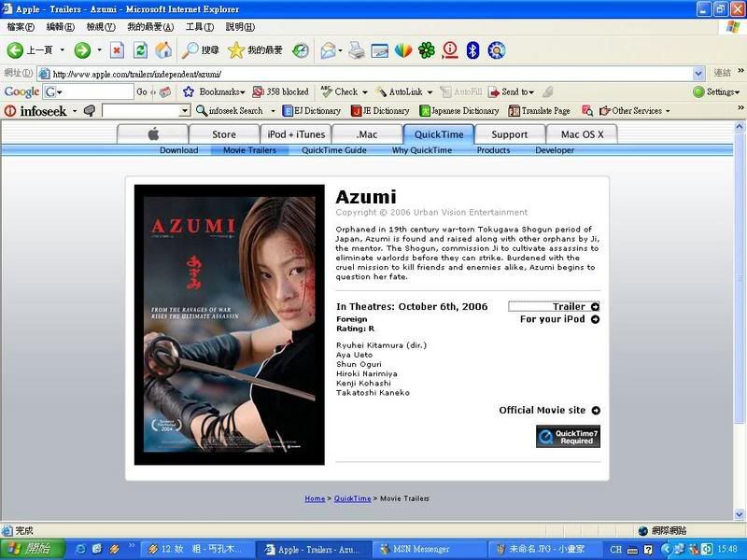Click the Refresh page icon

coord(140,50)
